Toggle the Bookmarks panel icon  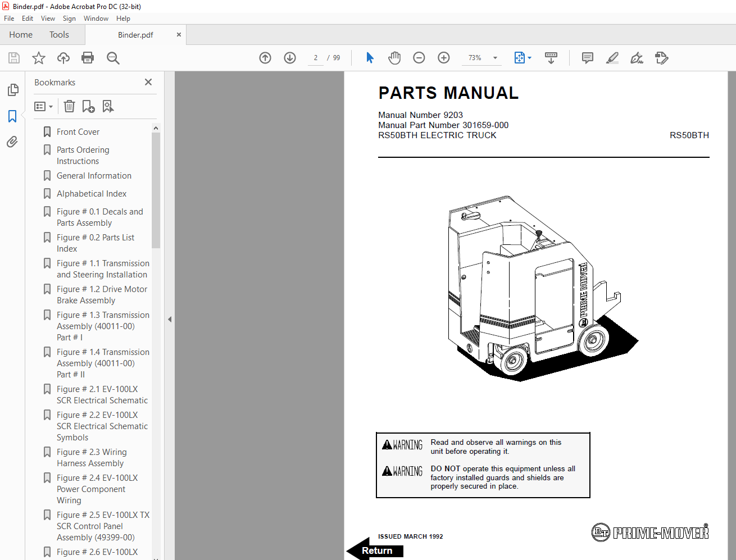click(12, 116)
